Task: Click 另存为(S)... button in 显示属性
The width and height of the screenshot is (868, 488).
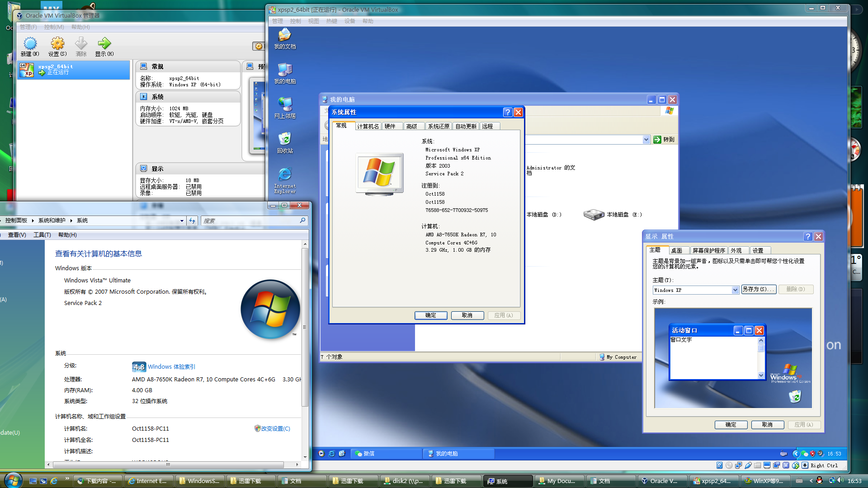Action: pos(759,289)
